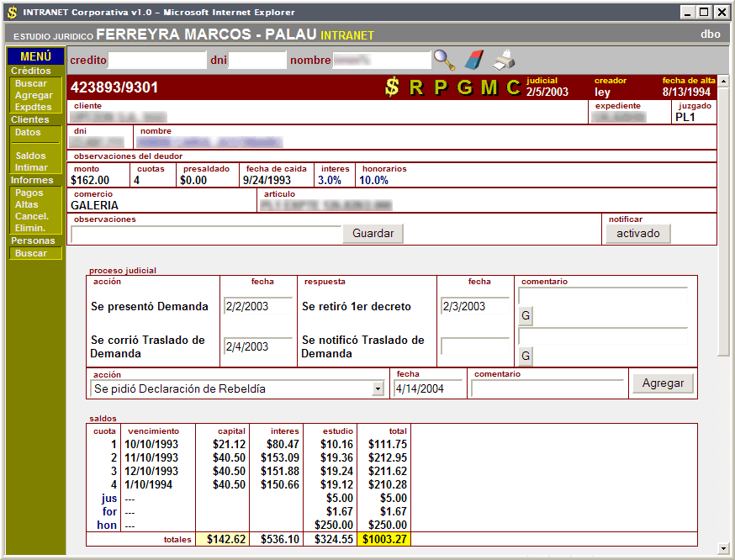Select Intimar in the Clientes menu
Screen dimensions: 735x560
[x=31, y=167]
